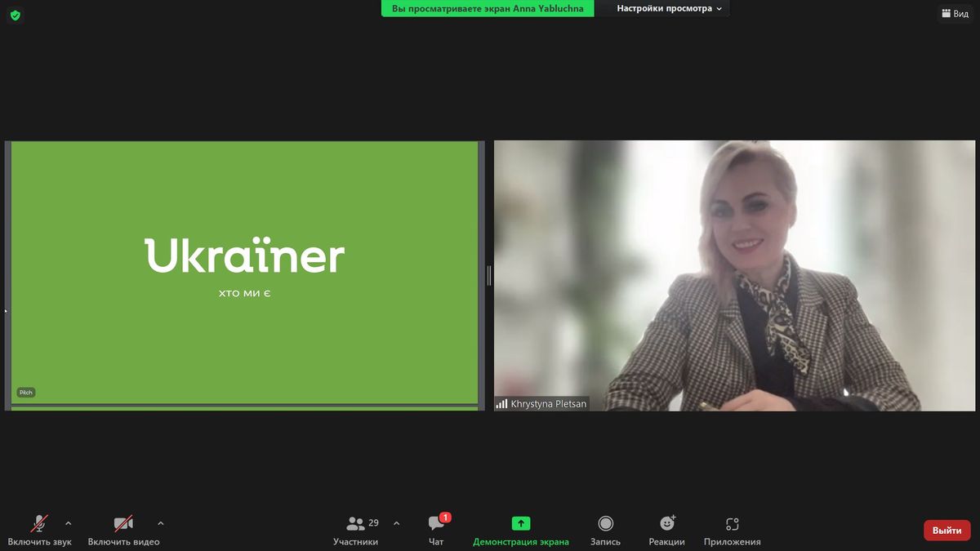The width and height of the screenshot is (980, 551).
Task: Open the Чат chat panel
Action: tap(436, 530)
